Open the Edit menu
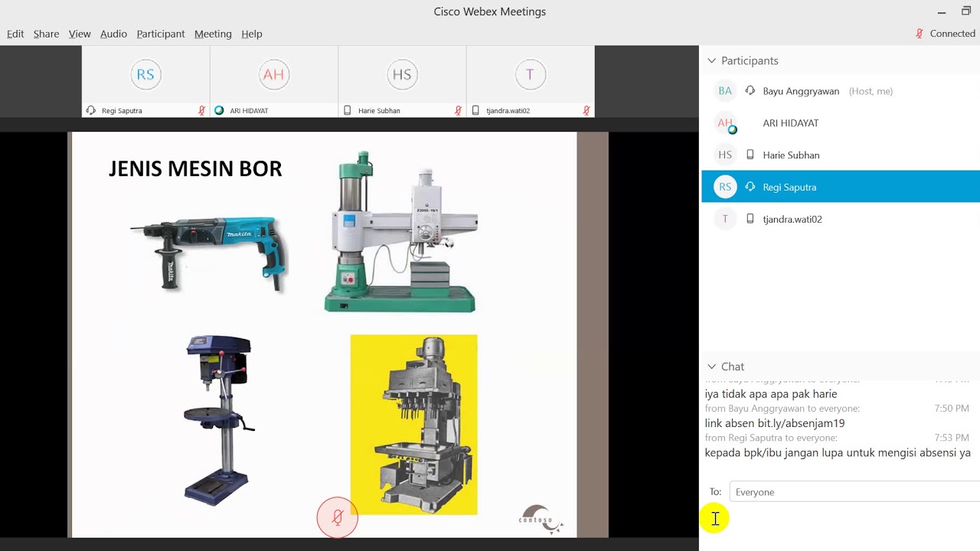 coord(15,34)
